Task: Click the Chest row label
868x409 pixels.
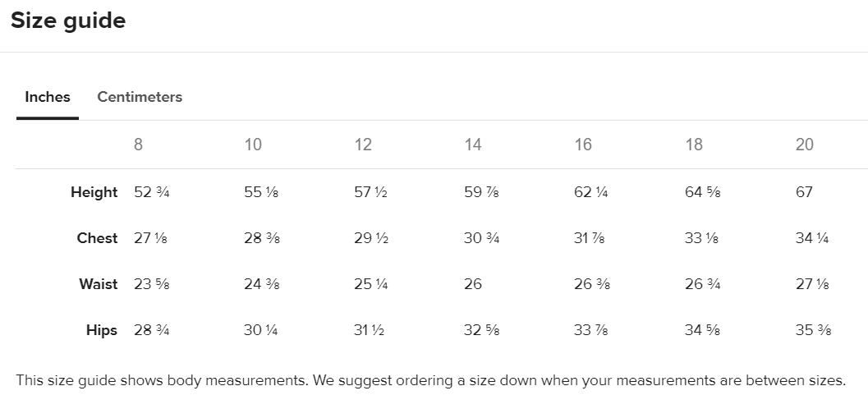Action: 97,238
